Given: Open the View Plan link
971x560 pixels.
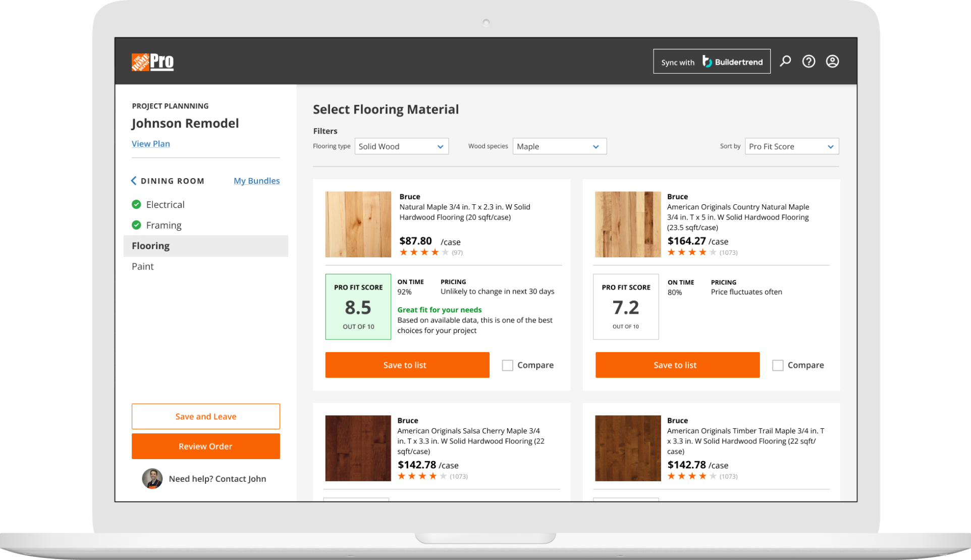Looking at the screenshot, I should pos(150,144).
